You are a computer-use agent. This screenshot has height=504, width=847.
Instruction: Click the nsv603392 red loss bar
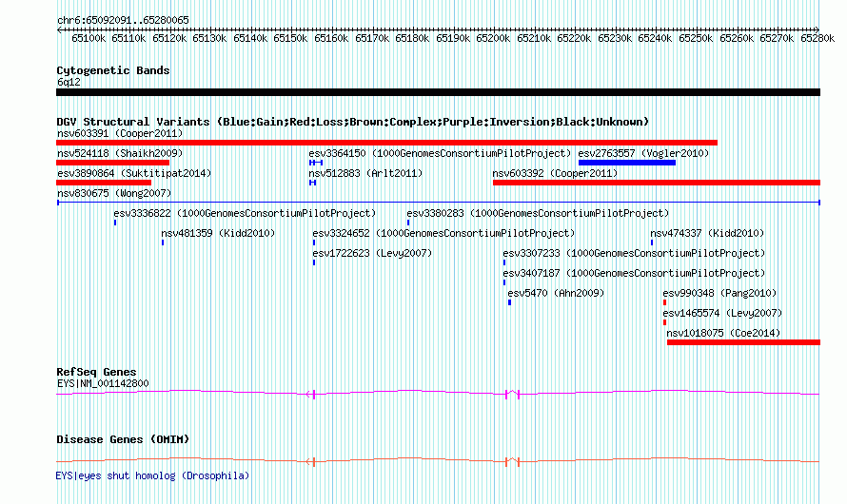click(x=657, y=183)
